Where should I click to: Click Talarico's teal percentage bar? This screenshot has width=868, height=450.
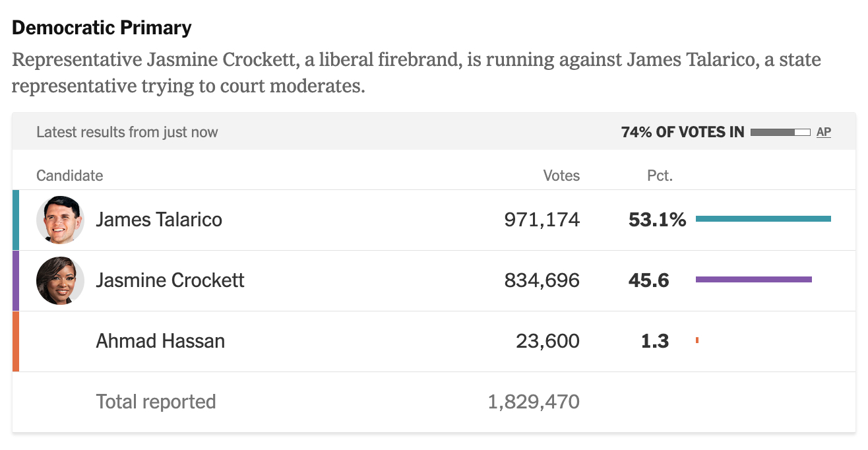coord(763,219)
